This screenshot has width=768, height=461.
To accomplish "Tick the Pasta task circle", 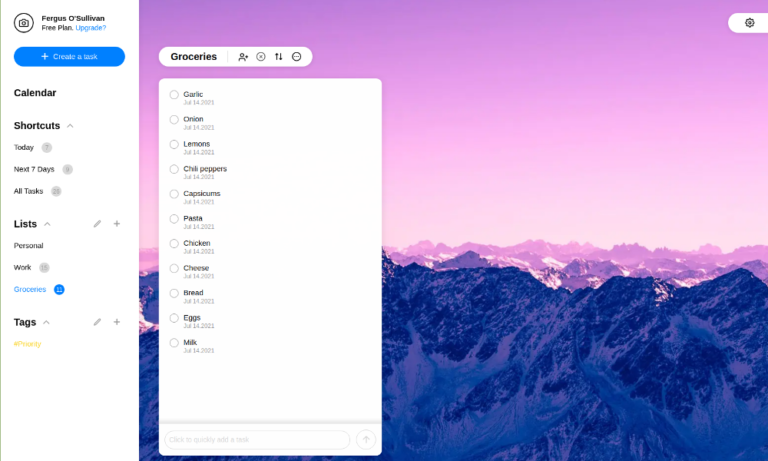I will pyautogui.click(x=174, y=219).
